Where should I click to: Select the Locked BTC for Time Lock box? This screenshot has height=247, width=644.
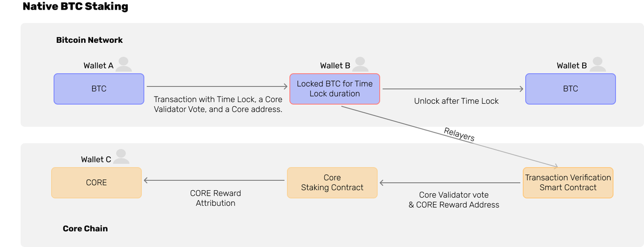click(x=335, y=89)
